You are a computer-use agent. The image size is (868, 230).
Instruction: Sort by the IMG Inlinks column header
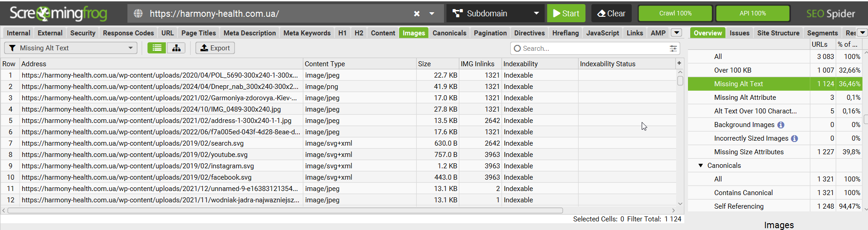480,64
